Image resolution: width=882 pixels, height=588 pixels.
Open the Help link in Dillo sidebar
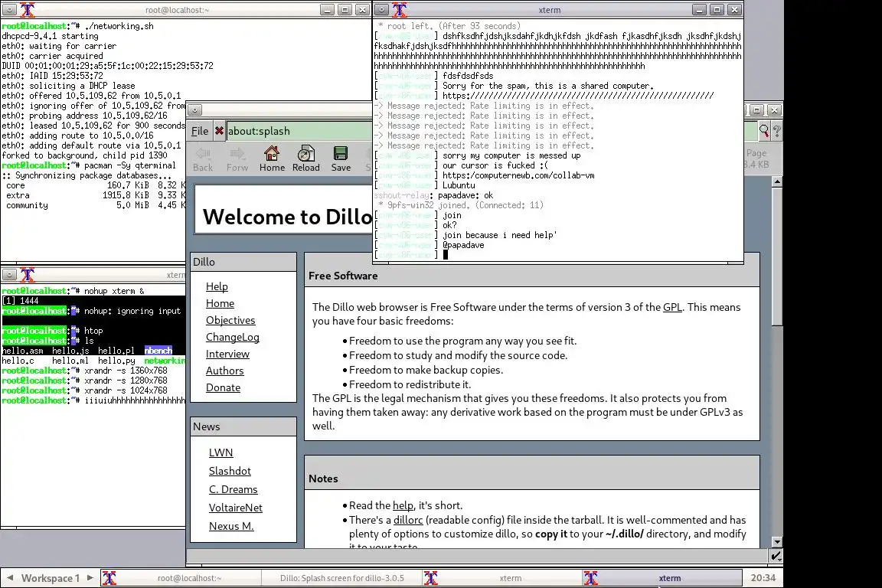[x=217, y=286]
